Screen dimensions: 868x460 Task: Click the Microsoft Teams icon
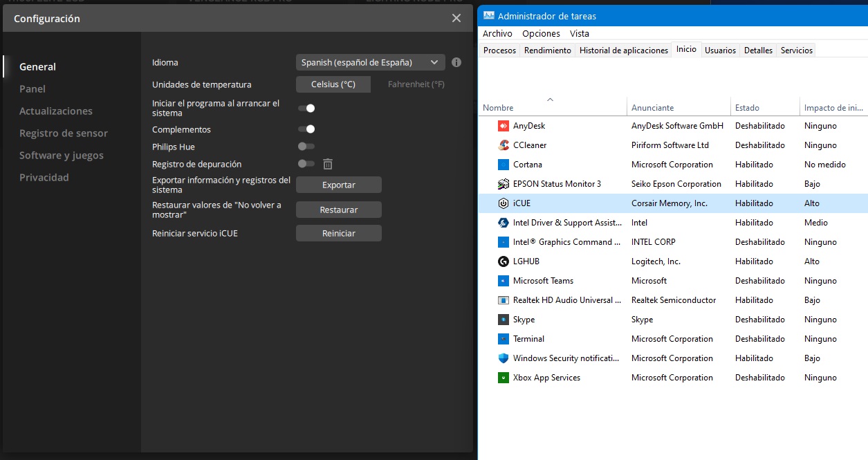(504, 281)
